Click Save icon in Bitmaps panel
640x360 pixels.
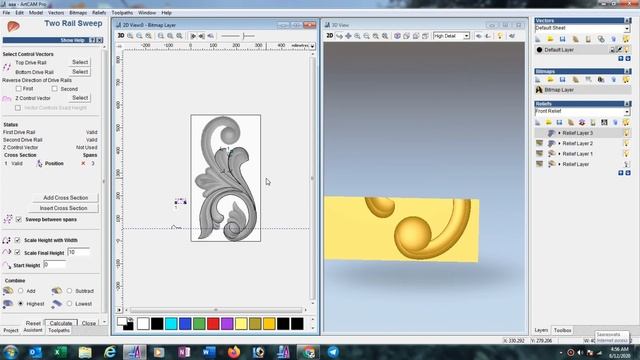(562, 80)
